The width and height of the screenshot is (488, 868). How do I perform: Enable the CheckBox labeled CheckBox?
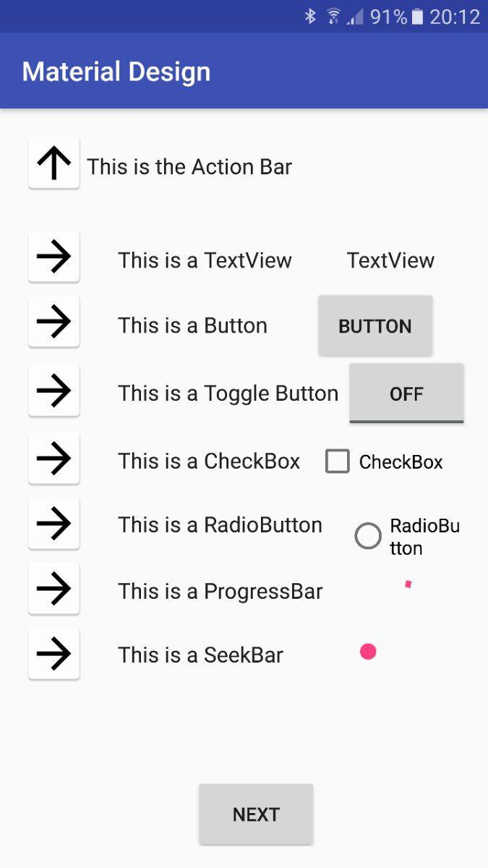pyautogui.click(x=337, y=461)
